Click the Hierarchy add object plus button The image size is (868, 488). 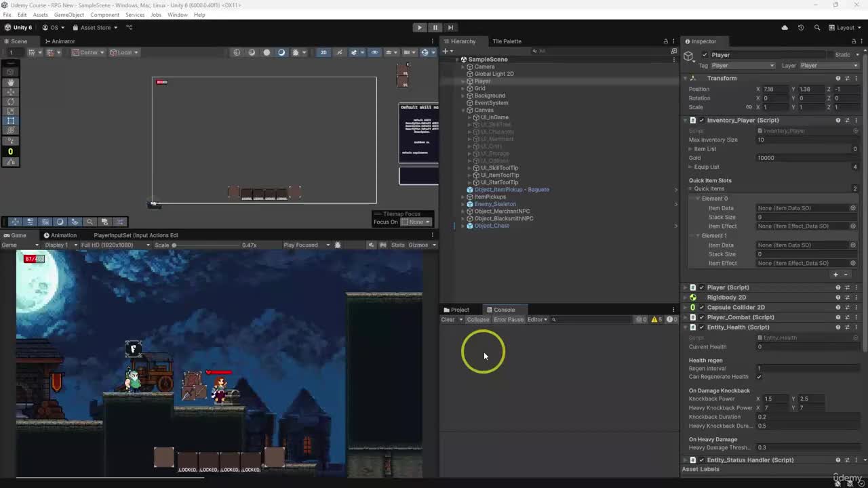[446, 52]
